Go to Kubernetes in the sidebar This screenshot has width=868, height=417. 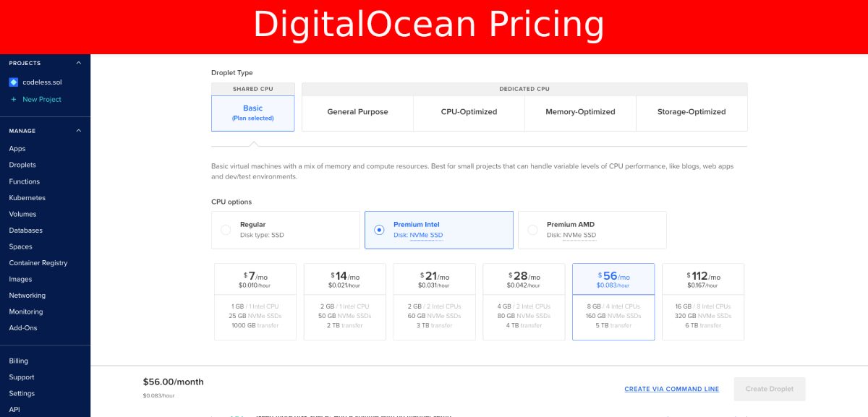27,198
